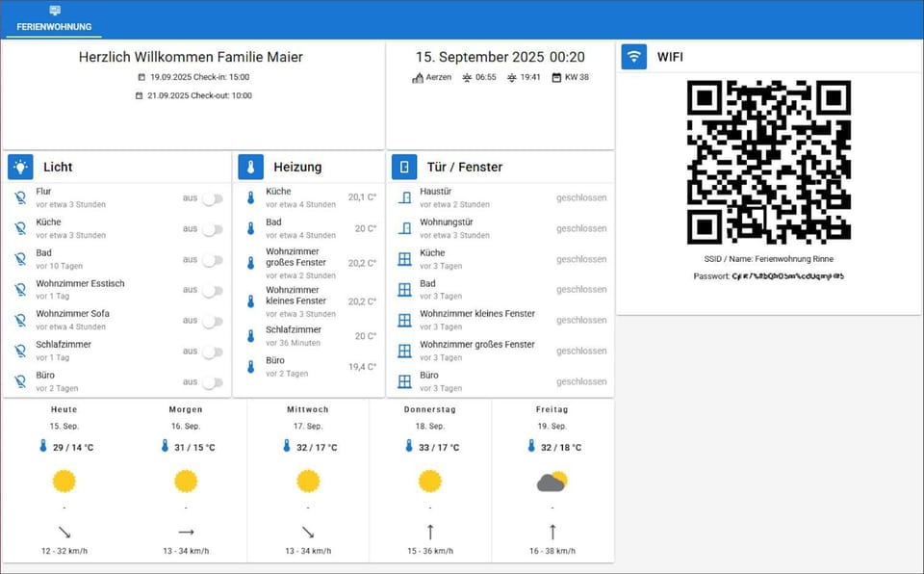Click the Bad window icon
This screenshot has width=924, height=574.
point(405,290)
